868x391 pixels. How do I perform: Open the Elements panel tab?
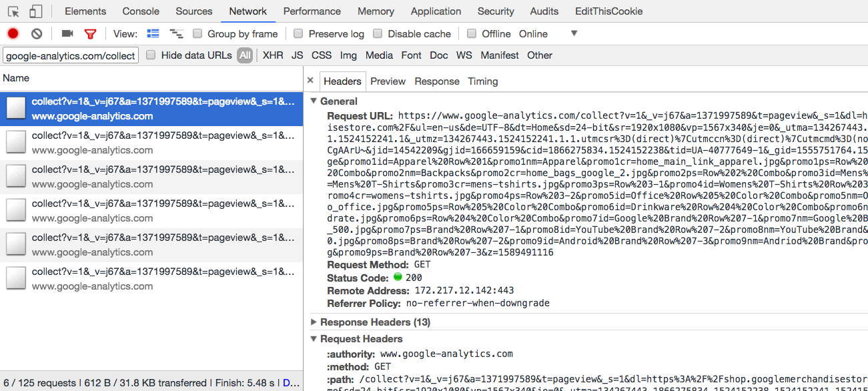pos(85,11)
